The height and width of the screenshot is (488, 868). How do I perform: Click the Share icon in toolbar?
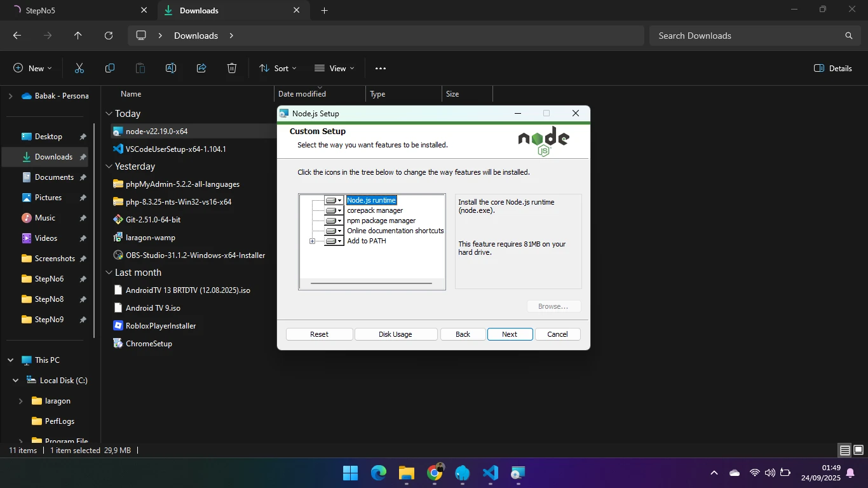click(201, 68)
